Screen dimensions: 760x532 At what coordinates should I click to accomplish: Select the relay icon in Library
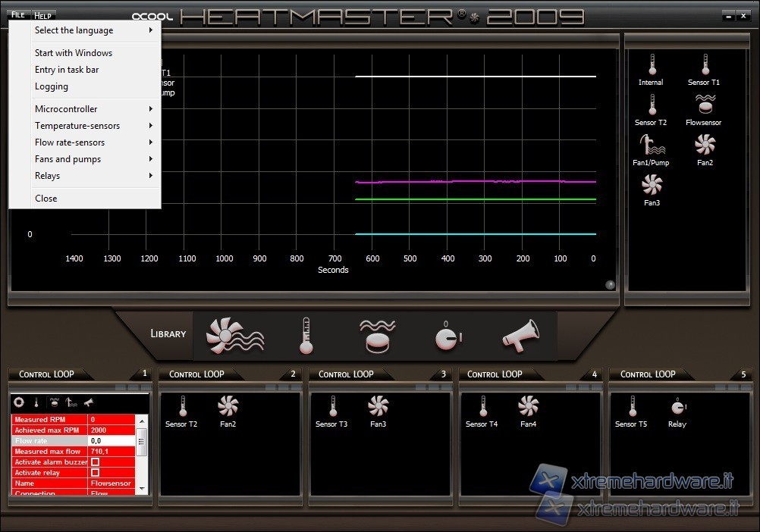[x=448, y=335]
